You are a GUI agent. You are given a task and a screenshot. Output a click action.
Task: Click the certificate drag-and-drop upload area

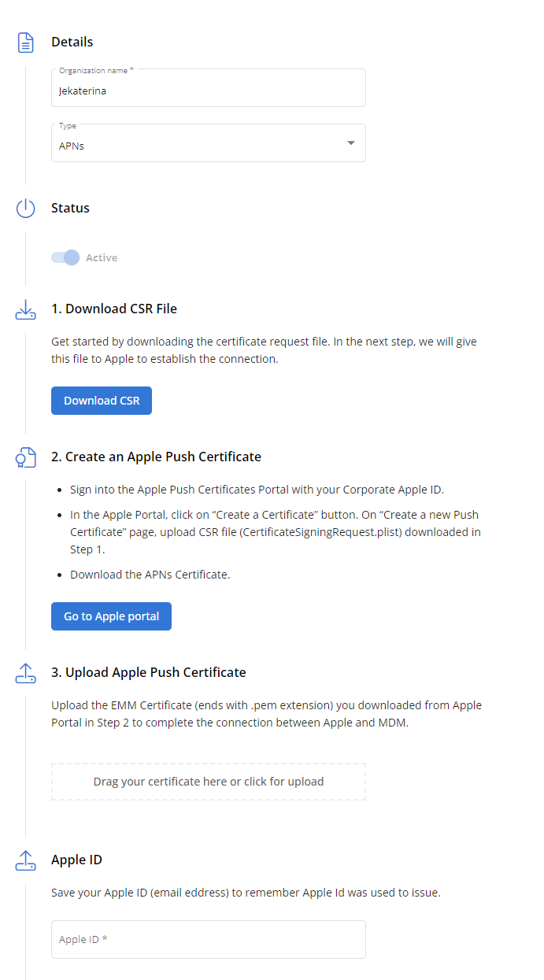tap(208, 782)
